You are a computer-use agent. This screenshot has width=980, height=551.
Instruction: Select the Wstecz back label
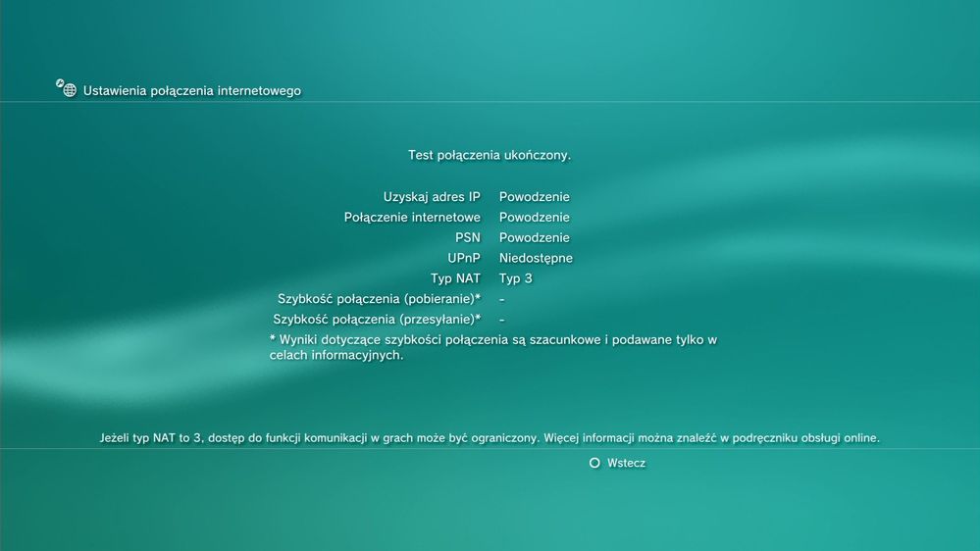(626, 463)
